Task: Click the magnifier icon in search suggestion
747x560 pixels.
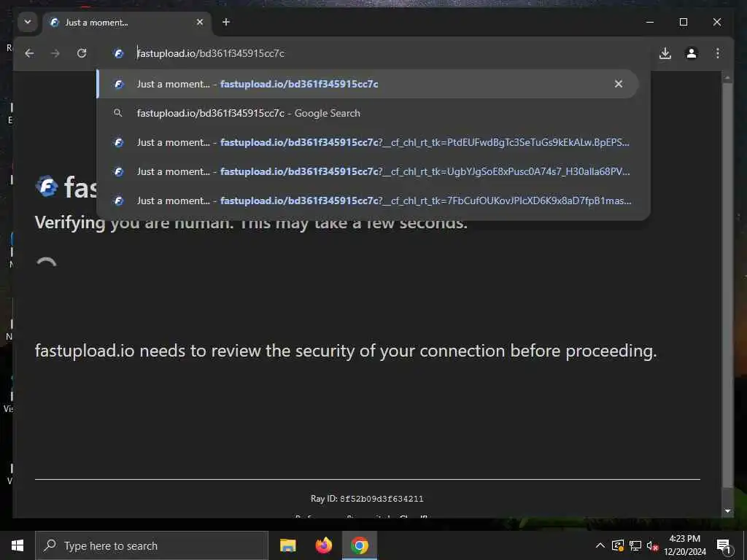Action: pyautogui.click(x=117, y=113)
